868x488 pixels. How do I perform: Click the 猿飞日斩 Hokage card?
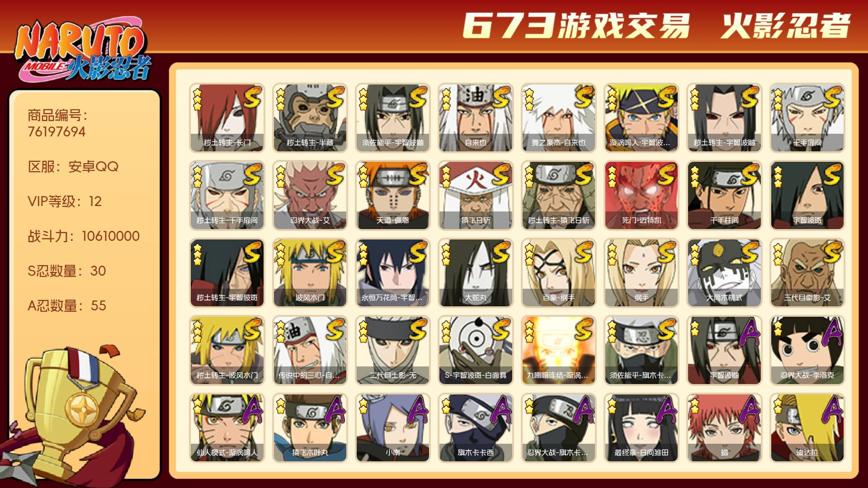coord(476,196)
